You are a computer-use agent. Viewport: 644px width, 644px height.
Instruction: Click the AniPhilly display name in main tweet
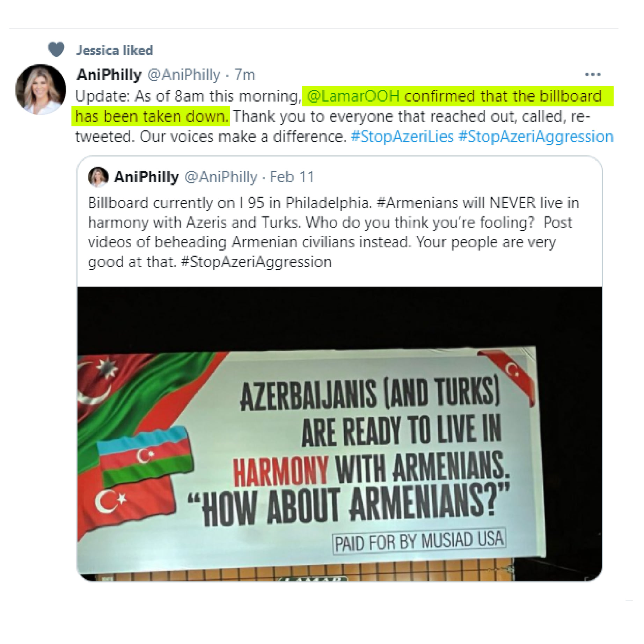(x=109, y=74)
